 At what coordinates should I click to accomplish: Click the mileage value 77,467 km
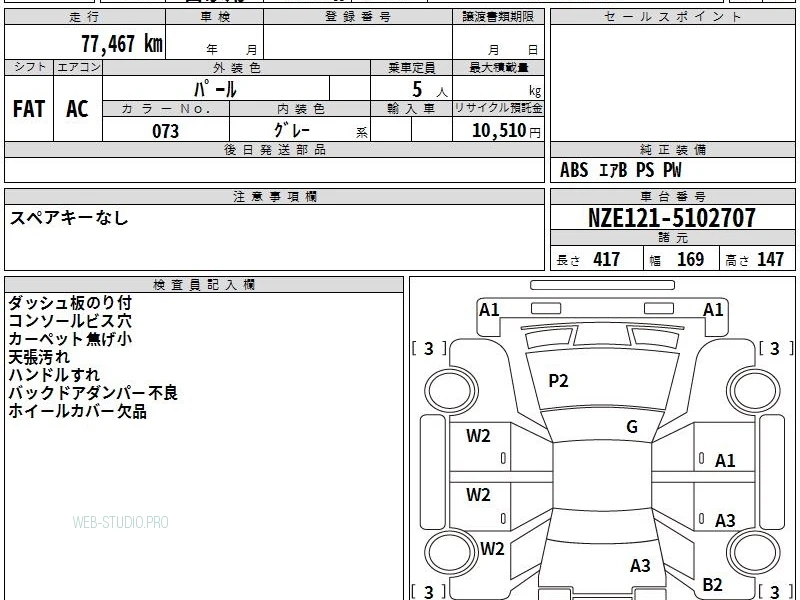click(122, 43)
